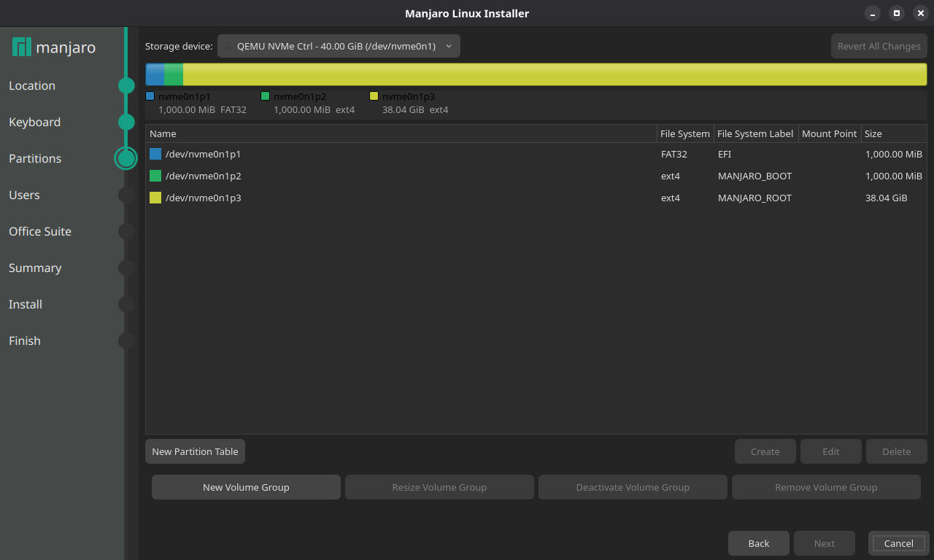Sort by the File System Label column header
This screenshot has height=560, width=934.
(755, 134)
